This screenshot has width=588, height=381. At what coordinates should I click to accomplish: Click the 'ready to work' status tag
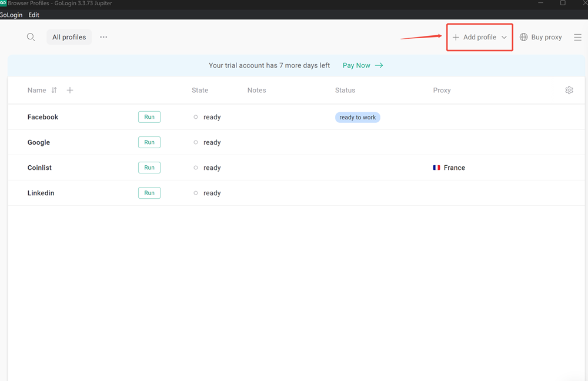click(x=358, y=118)
